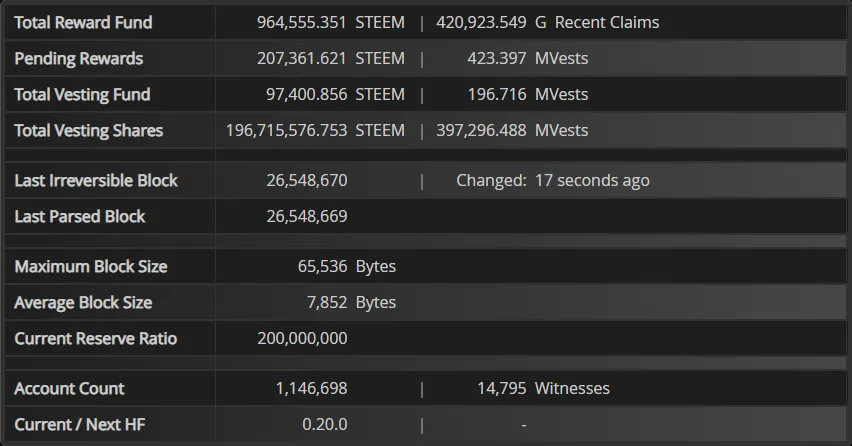The image size is (852, 446).
Task: Select the Pending Rewards label
Action: [79, 58]
